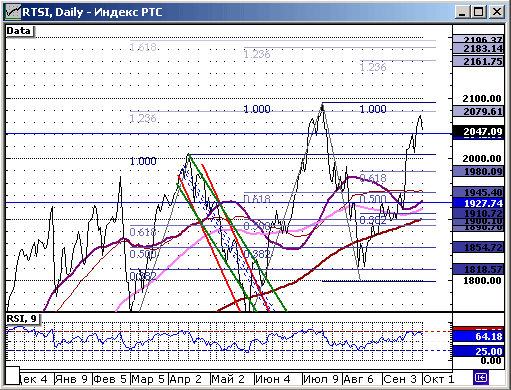The width and height of the screenshot is (511, 390).
Task: Click the 1800.00 scale value
Action: [x=482, y=281]
